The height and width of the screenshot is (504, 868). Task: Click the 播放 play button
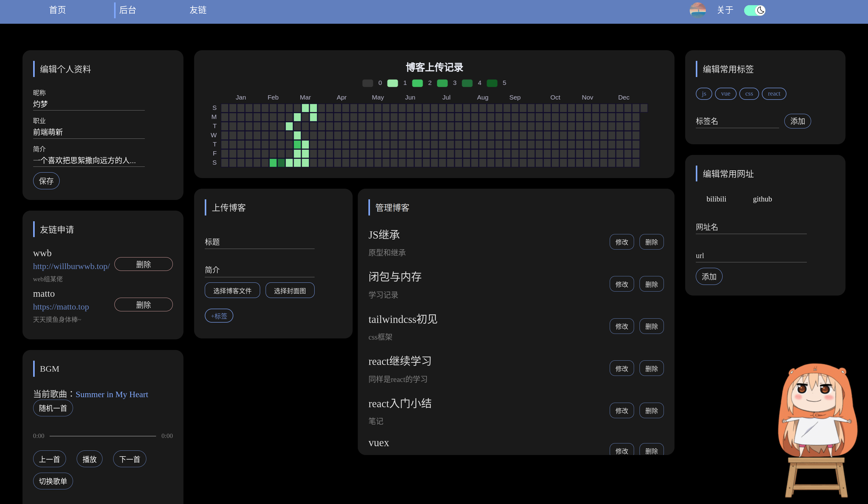[89, 459]
